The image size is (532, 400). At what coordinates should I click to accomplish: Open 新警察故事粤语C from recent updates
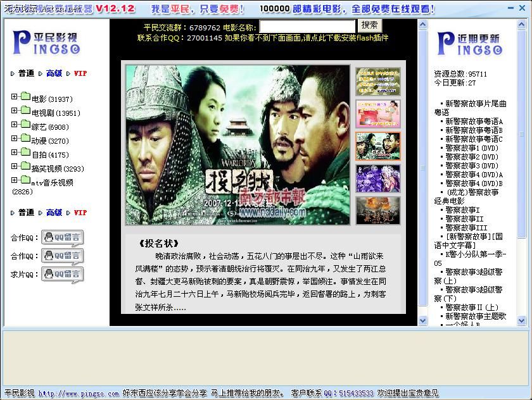[x=474, y=139]
